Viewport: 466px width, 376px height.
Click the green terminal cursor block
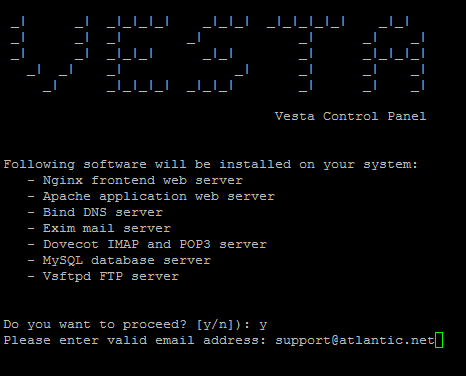(439, 340)
